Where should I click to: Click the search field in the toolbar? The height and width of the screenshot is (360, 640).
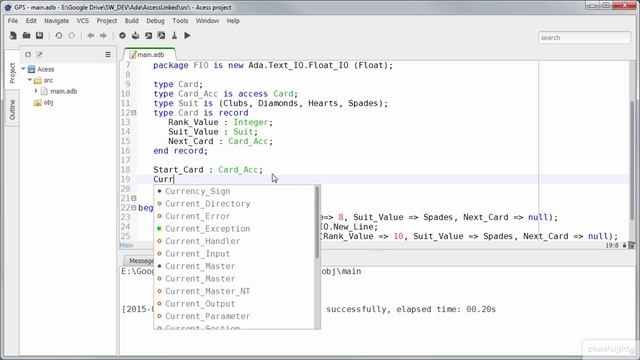pos(584,38)
